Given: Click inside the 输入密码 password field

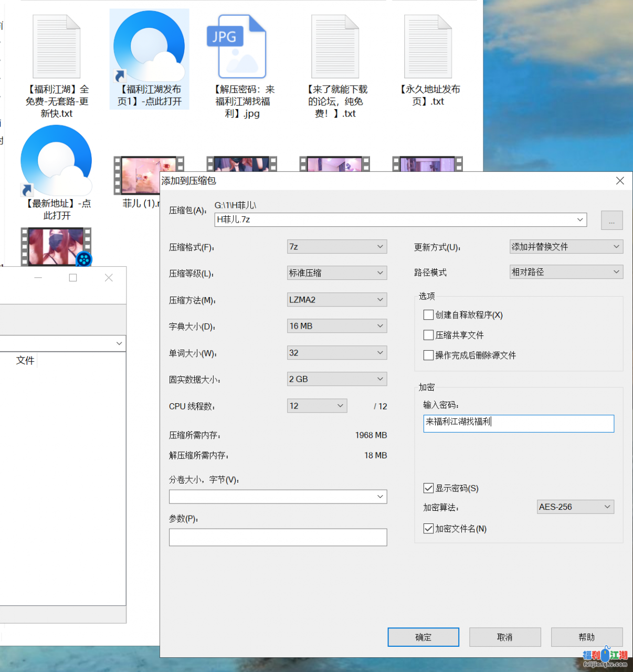Looking at the screenshot, I should (519, 423).
